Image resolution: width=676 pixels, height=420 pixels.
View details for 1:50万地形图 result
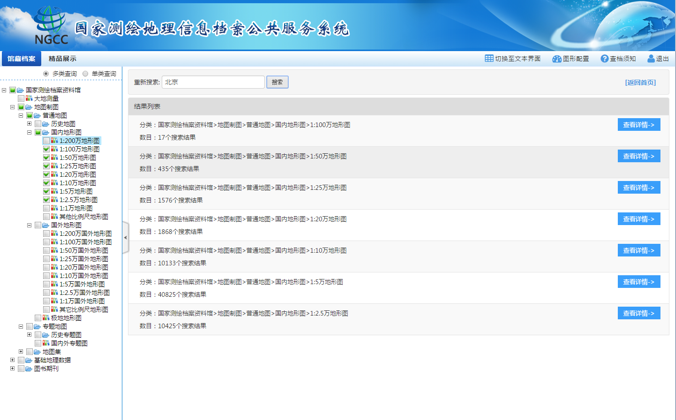pyautogui.click(x=638, y=156)
